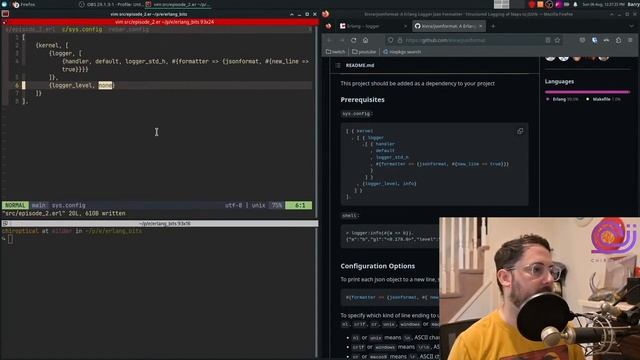Click handler, default line in vim
640x360 pixels.
pos(186,62)
